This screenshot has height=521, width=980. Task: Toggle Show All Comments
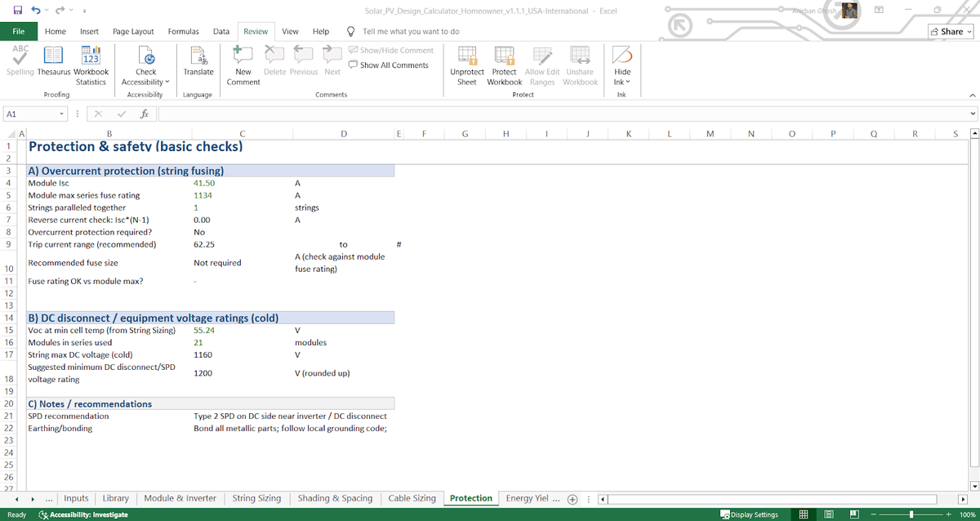click(388, 65)
